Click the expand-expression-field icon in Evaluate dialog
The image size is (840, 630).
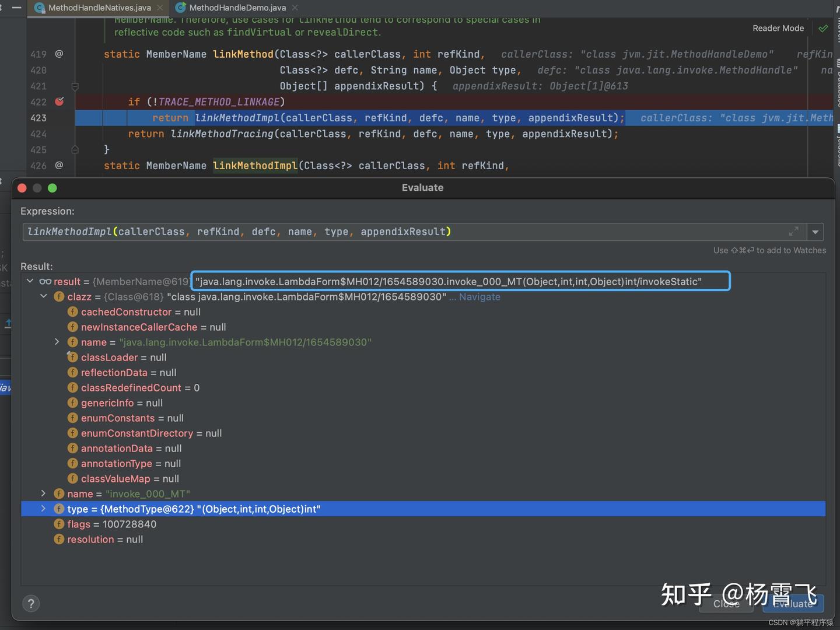pos(793,232)
